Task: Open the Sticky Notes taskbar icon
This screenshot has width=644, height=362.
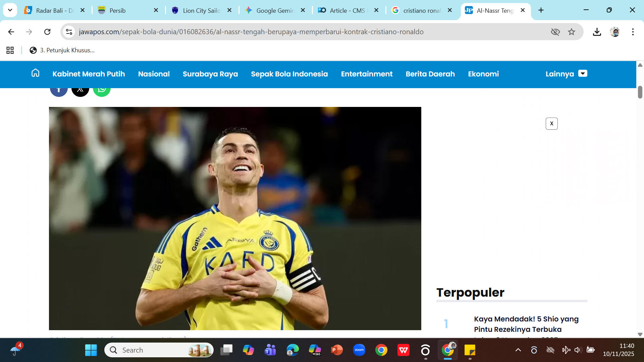Action: pos(470,350)
